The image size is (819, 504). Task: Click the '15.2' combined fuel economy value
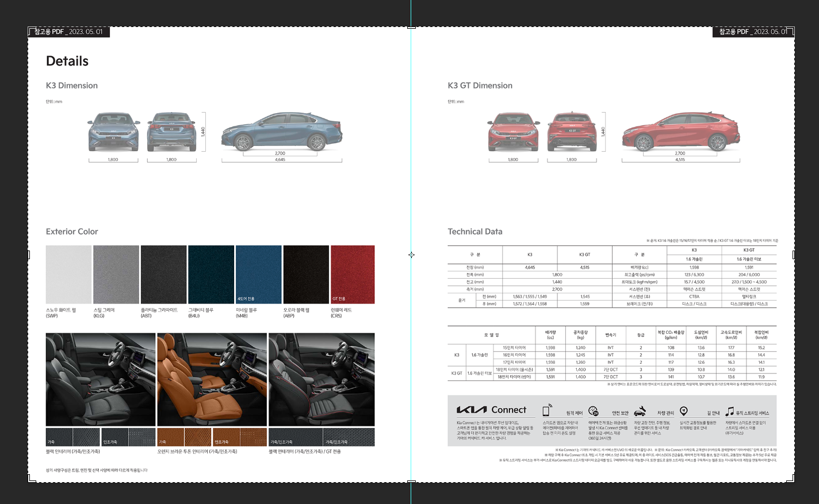coord(761,348)
